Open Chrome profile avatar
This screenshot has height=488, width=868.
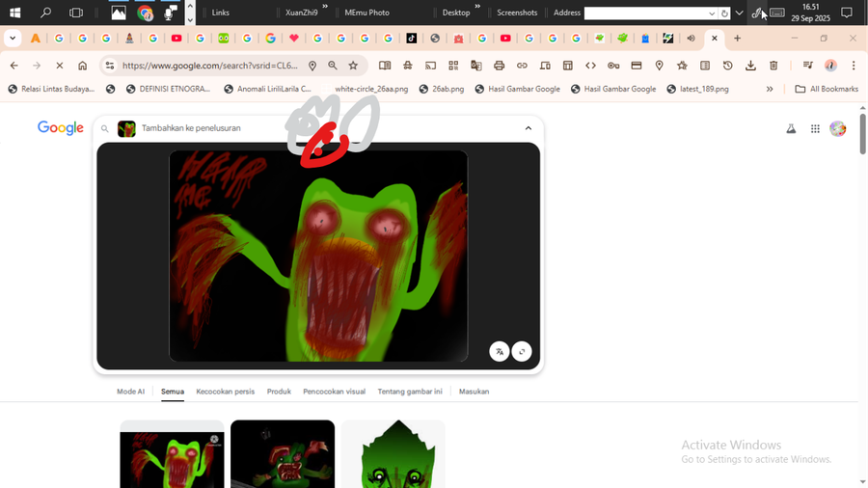point(831,66)
